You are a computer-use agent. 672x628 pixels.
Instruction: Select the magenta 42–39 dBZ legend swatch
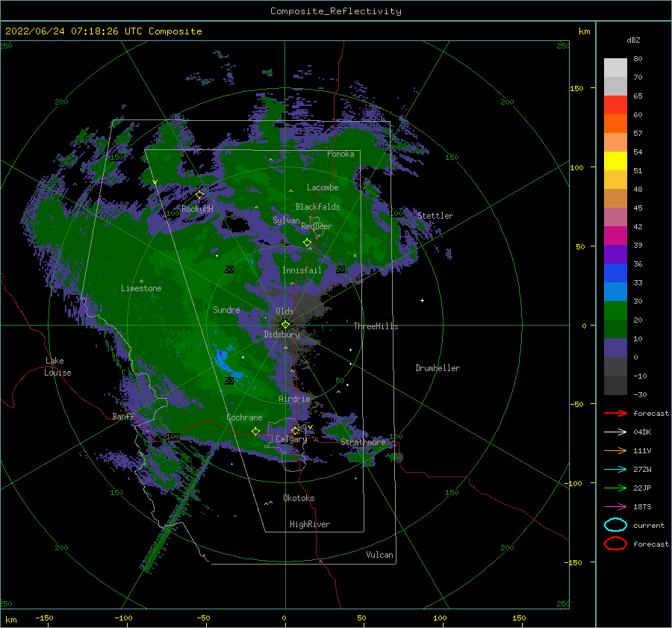pos(615,235)
